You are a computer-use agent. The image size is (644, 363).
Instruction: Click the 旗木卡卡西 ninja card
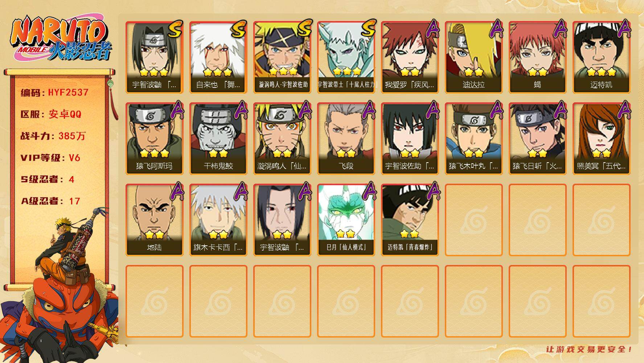218,220
